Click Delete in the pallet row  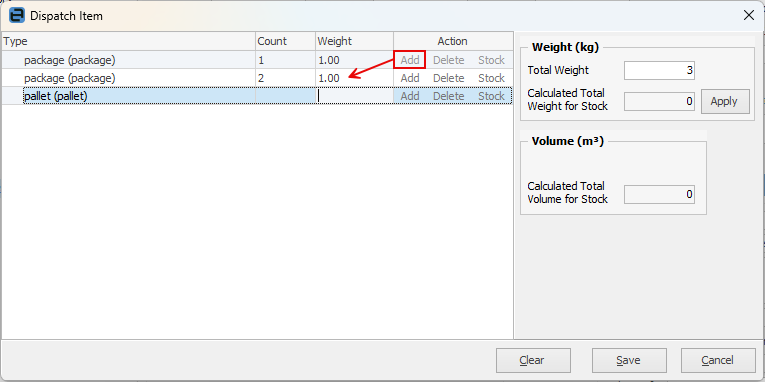coord(448,96)
